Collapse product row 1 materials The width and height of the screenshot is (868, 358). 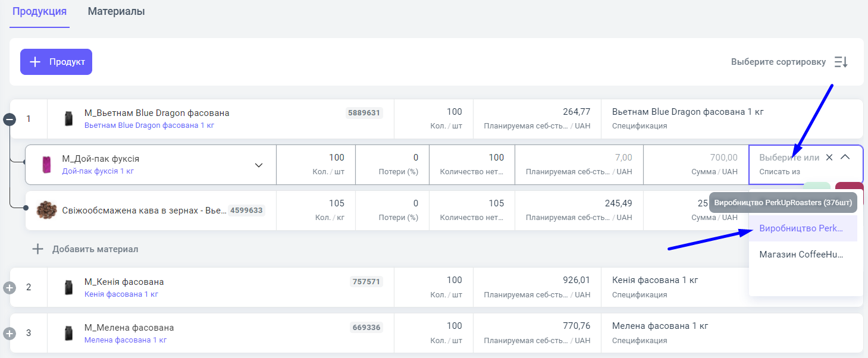(x=10, y=120)
